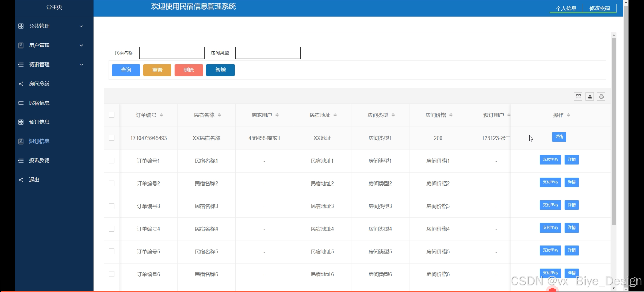Expand the 资讯管理 menu chevron
This screenshot has width=644, height=292.
(x=81, y=65)
